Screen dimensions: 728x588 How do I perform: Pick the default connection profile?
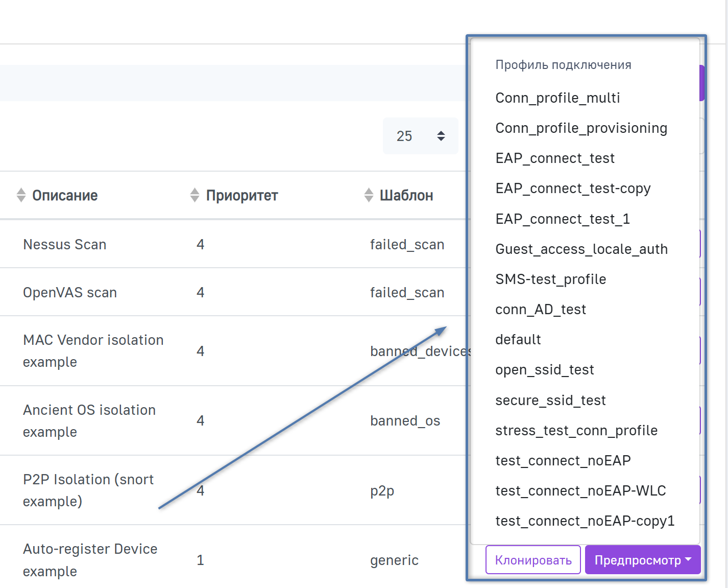pyautogui.click(x=518, y=339)
